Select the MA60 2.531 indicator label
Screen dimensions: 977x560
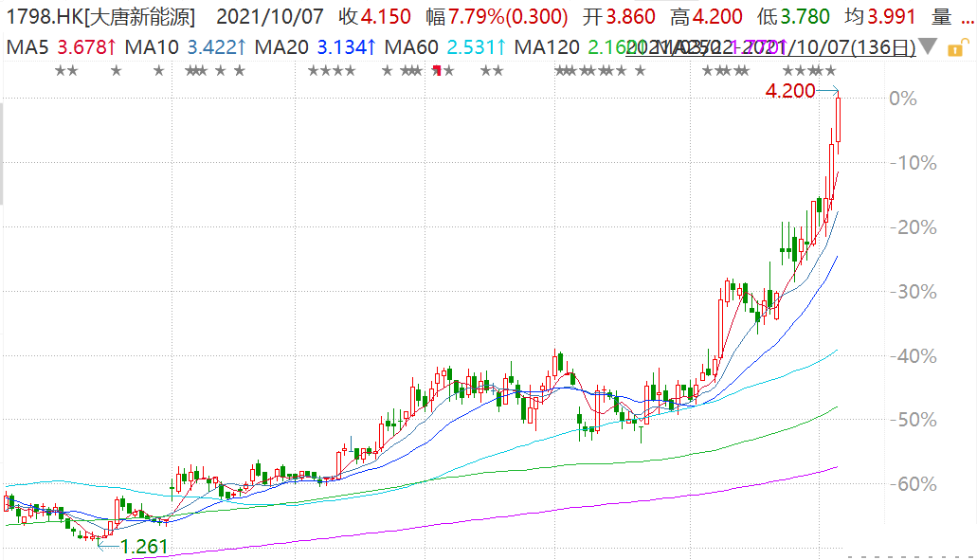coord(444,46)
